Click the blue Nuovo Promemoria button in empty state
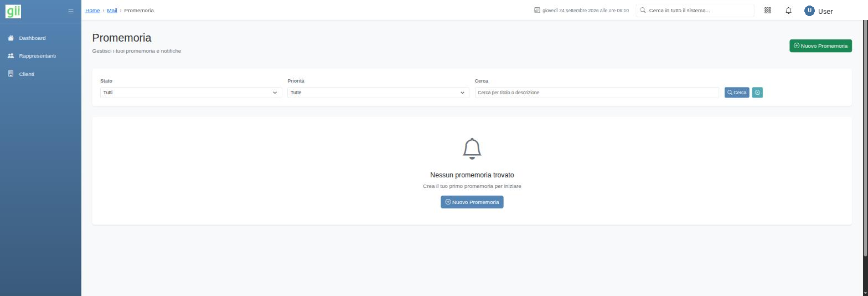 click(472, 202)
